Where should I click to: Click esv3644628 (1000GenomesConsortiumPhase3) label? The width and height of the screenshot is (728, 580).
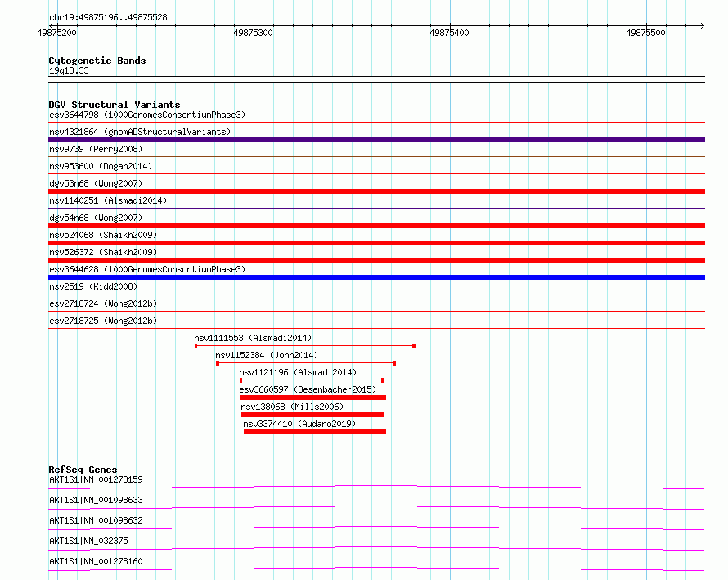pyautogui.click(x=147, y=269)
